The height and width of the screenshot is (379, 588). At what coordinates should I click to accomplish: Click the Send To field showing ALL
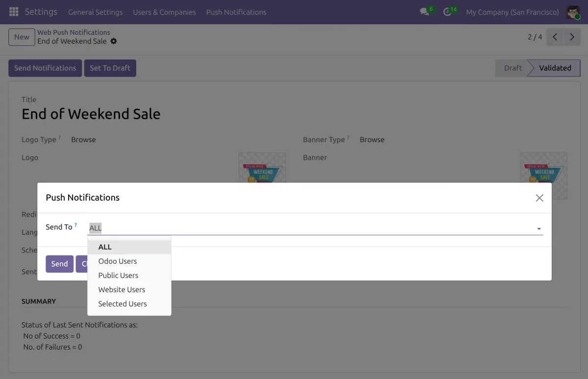tap(316, 228)
